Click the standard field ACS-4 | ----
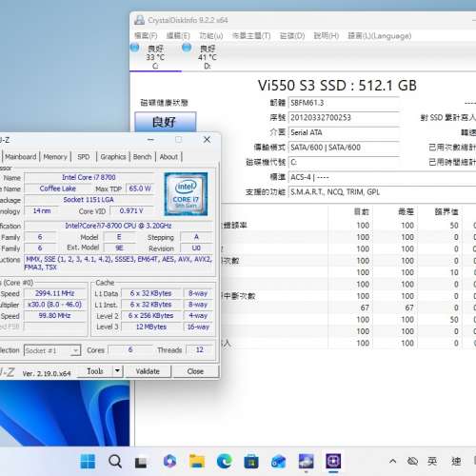Viewport: 476px width, 476px height. pos(382,177)
